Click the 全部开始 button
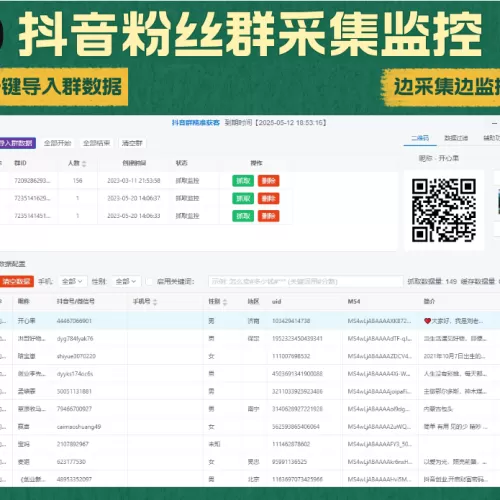Screen dimensions: 500x500 coord(58,143)
